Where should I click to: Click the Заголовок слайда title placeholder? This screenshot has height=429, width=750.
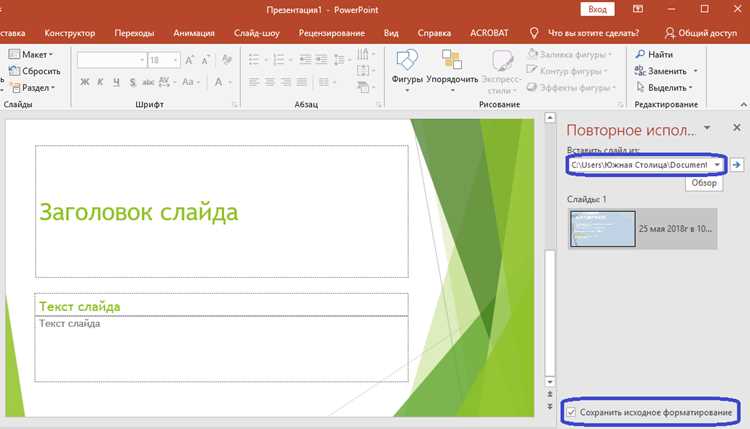(x=222, y=211)
